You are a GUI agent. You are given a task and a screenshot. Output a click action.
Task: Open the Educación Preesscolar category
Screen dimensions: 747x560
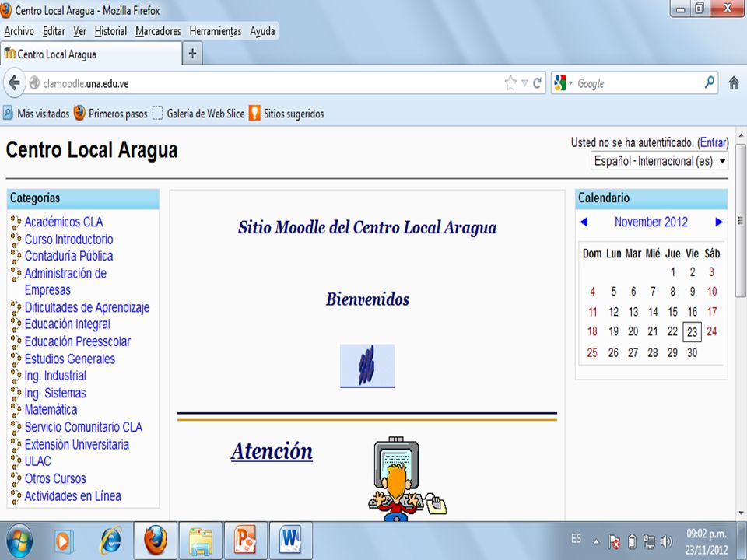(x=78, y=341)
